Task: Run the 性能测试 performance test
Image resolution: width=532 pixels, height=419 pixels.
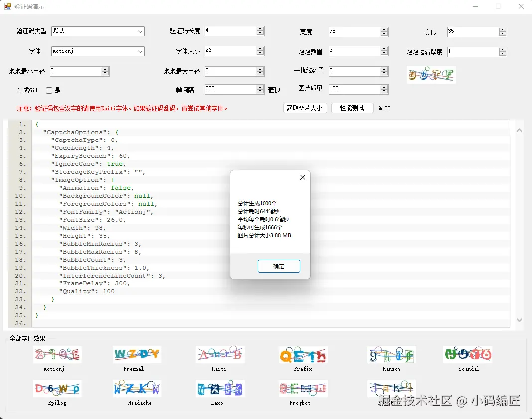Action: coord(352,108)
